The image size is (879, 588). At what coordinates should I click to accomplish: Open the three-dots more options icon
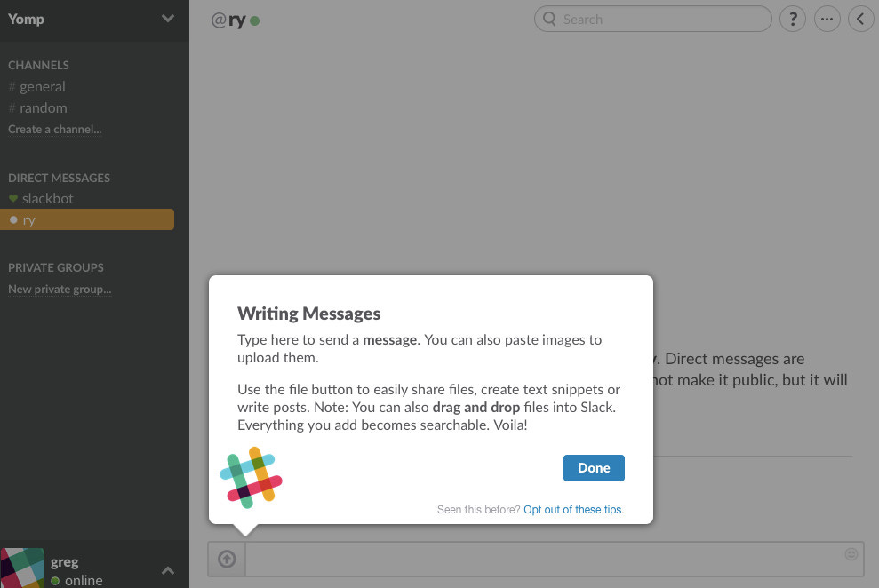click(827, 19)
